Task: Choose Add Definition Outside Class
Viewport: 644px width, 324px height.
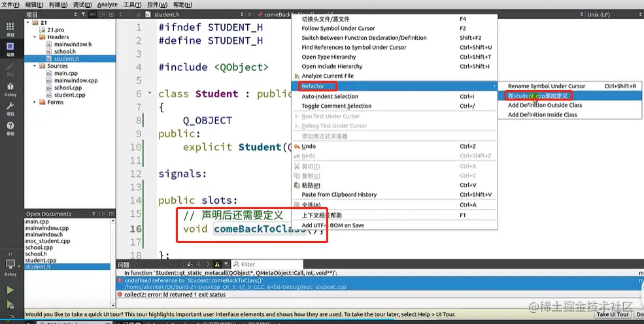Action: coord(569,105)
